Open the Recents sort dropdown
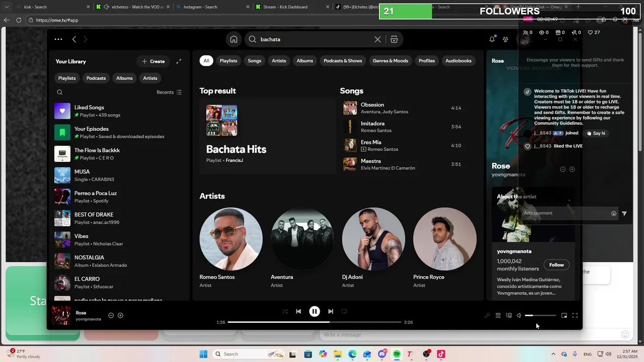Screen dimensions: 644x362 pos(169,92)
